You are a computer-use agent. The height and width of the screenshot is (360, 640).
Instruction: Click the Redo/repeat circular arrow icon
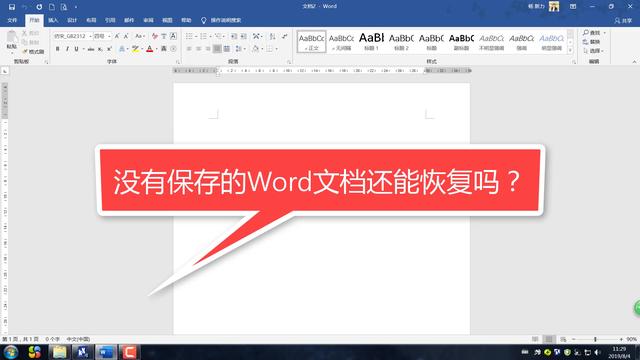[39, 7]
